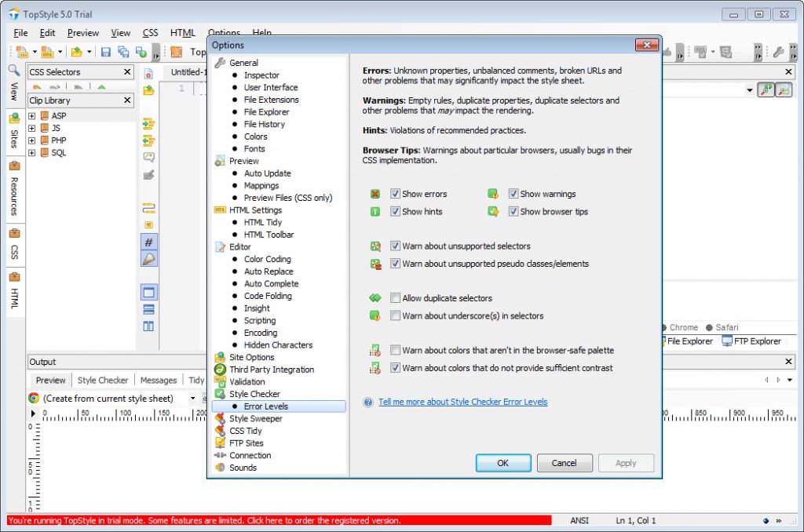Toggle the Show errors checkbox
Screen dimensions: 804x532
(x=395, y=194)
